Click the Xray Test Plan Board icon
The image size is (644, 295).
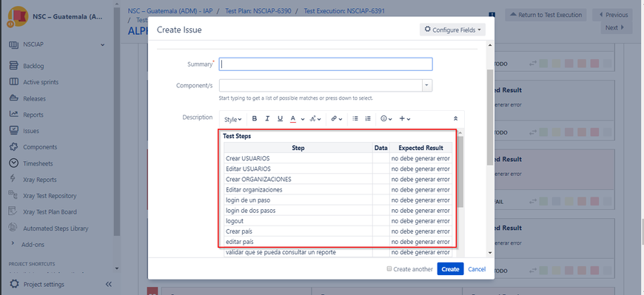(x=13, y=211)
